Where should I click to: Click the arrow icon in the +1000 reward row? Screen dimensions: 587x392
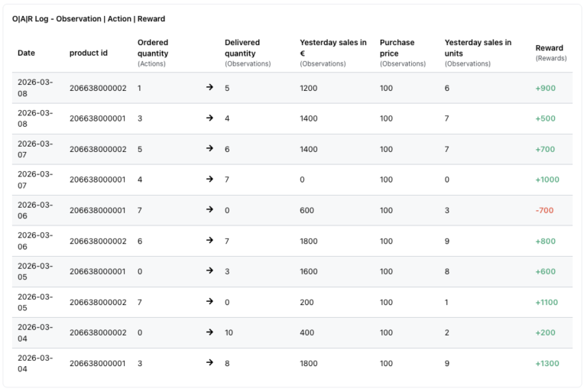point(209,180)
